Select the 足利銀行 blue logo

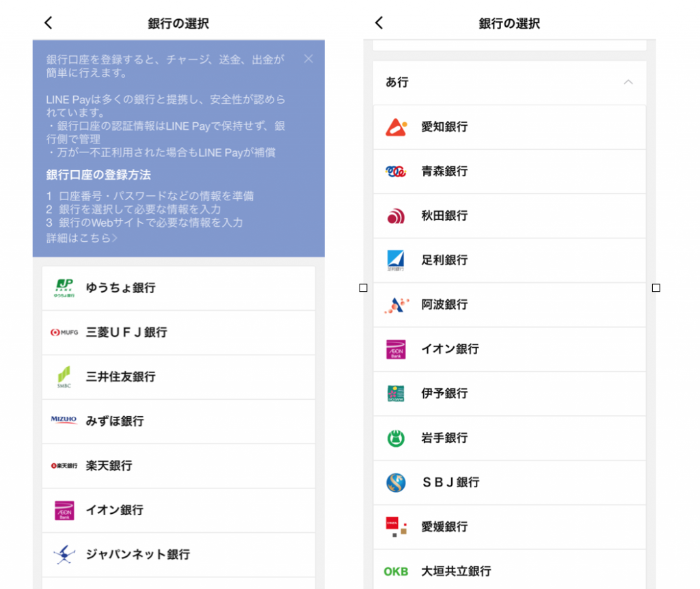(395, 260)
